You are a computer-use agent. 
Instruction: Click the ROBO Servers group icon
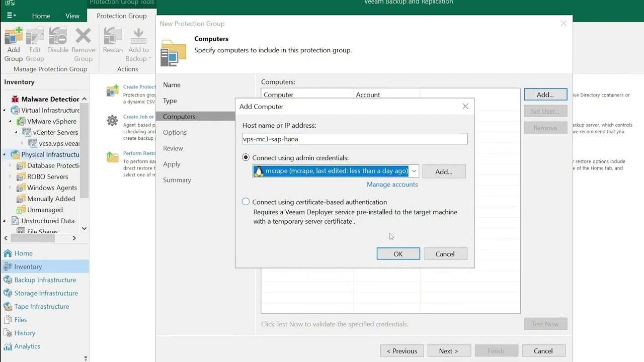coord(21,176)
